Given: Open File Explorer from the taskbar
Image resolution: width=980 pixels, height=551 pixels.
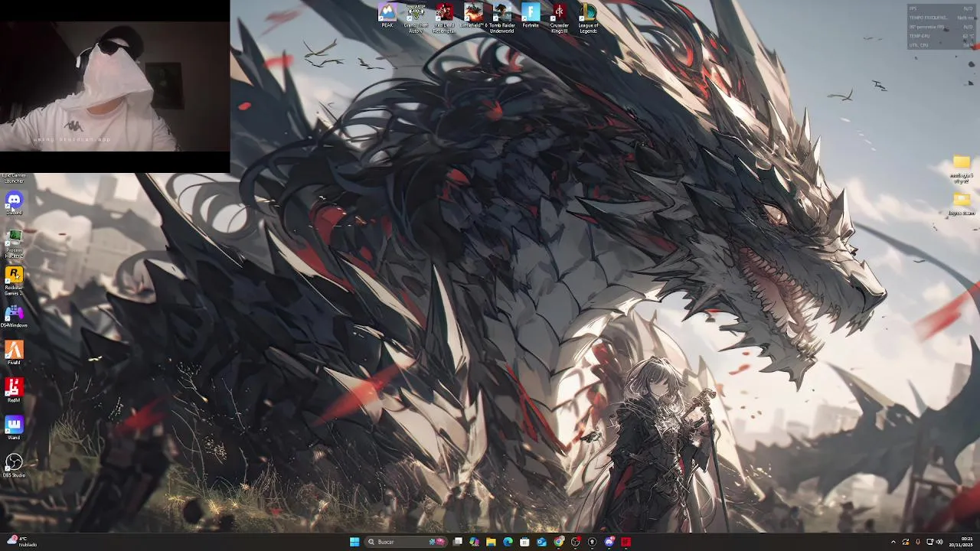Looking at the screenshot, I should click(491, 542).
